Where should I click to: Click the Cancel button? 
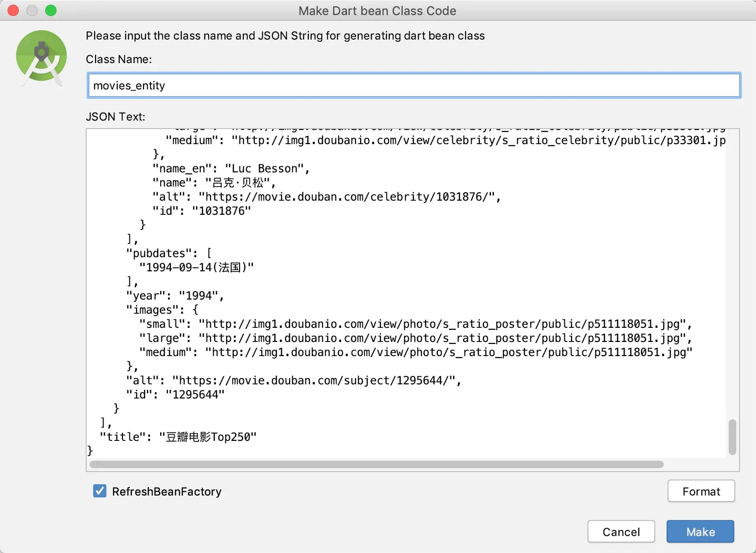click(621, 532)
